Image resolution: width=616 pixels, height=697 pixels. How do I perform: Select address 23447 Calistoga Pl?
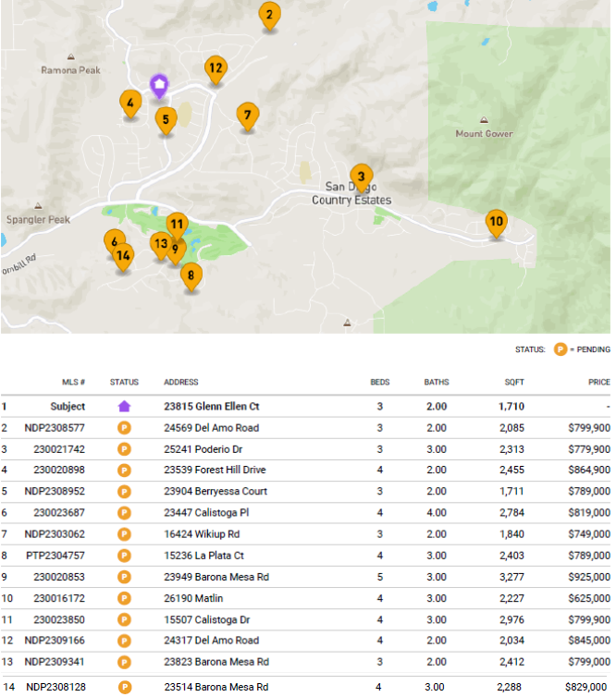pyautogui.click(x=206, y=512)
